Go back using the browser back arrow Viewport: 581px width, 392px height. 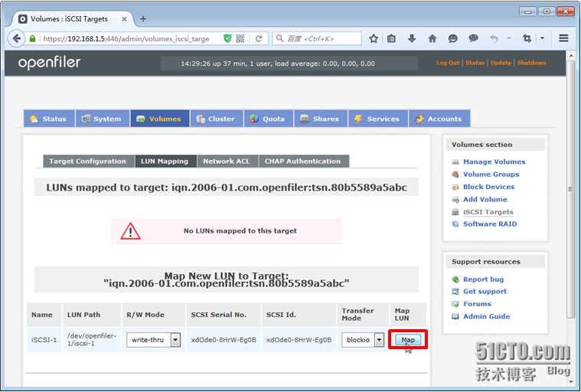pos(16,38)
